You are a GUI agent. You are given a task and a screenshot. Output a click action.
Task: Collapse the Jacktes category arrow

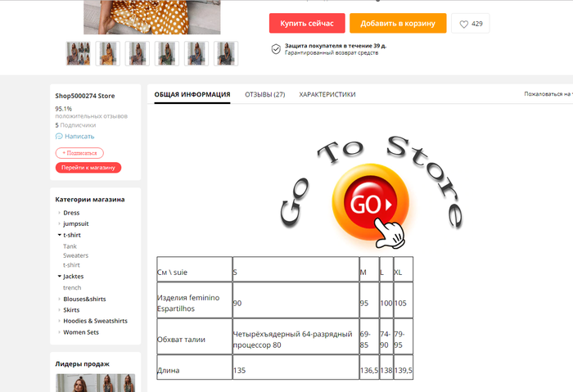pyautogui.click(x=59, y=276)
